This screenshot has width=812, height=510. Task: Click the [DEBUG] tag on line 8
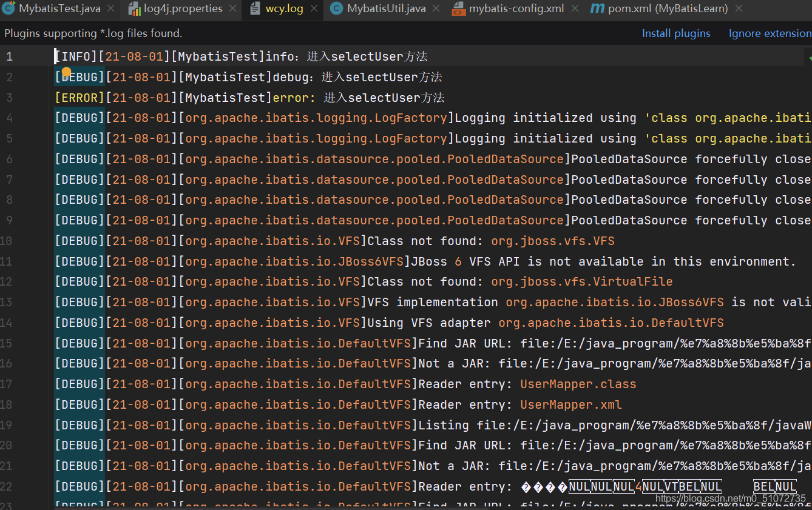pyautogui.click(x=80, y=200)
